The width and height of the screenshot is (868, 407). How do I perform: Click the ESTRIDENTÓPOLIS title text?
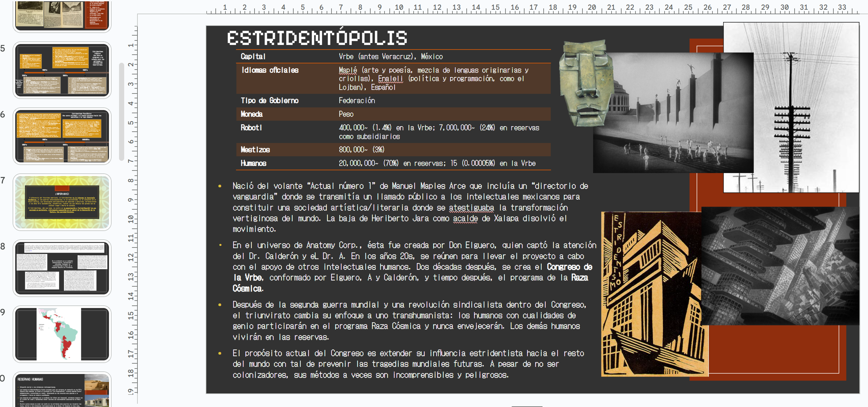click(317, 38)
